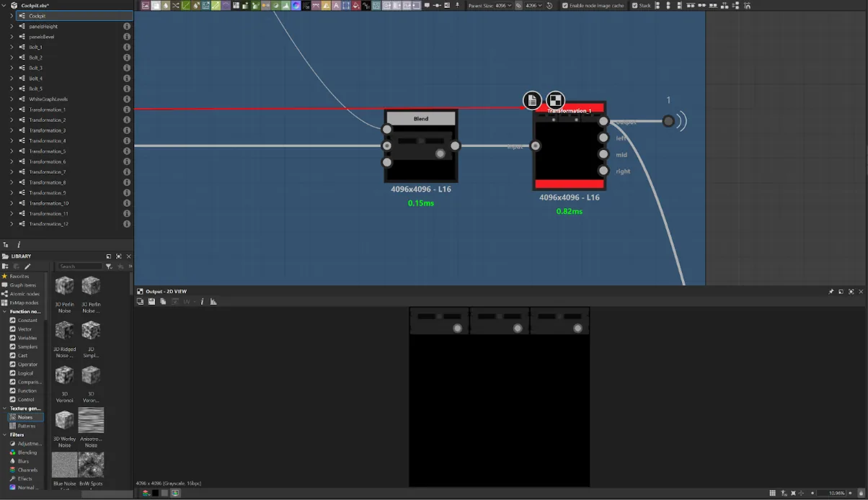
Task: Collapse the Filters library category
Action: click(x=4, y=434)
